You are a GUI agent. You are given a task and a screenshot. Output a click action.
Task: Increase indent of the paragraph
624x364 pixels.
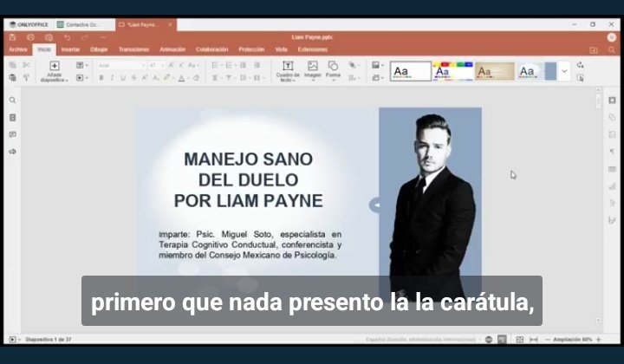point(257,65)
